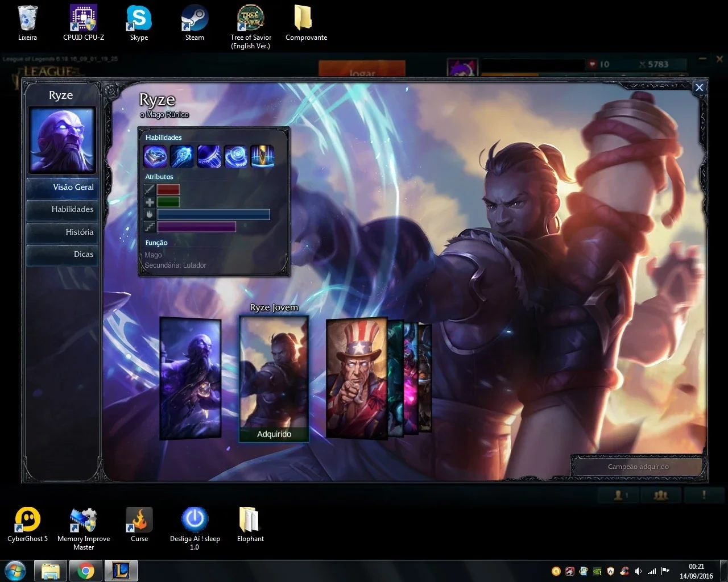728x582 pixels.
Task: Click the fifth ability icon under Habilidades
Action: [x=262, y=156]
